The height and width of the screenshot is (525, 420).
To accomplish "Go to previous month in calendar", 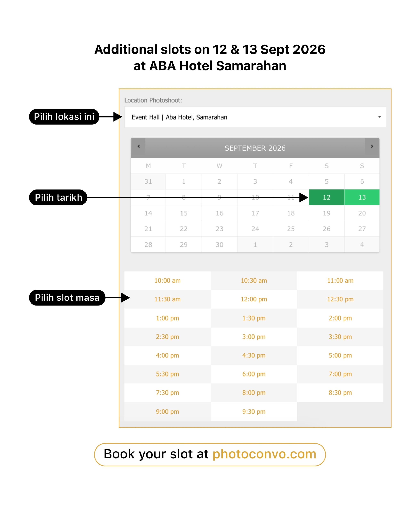I will tap(139, 146).
